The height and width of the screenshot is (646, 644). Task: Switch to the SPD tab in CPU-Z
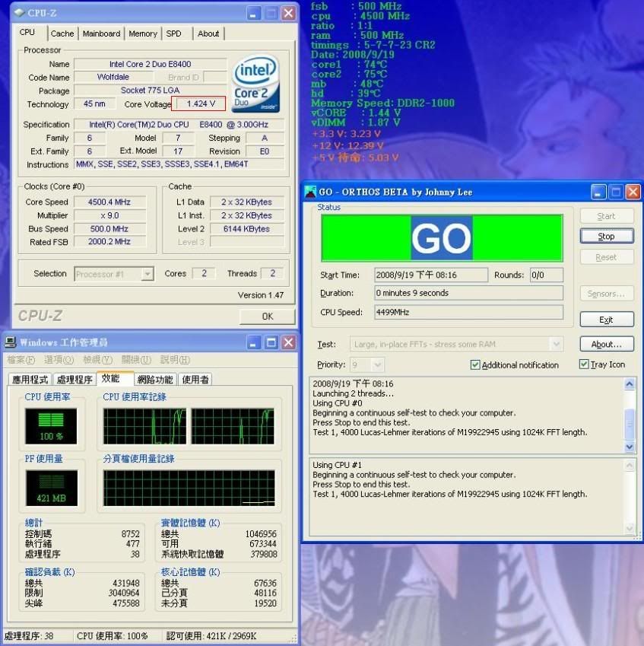click(174, 33)
